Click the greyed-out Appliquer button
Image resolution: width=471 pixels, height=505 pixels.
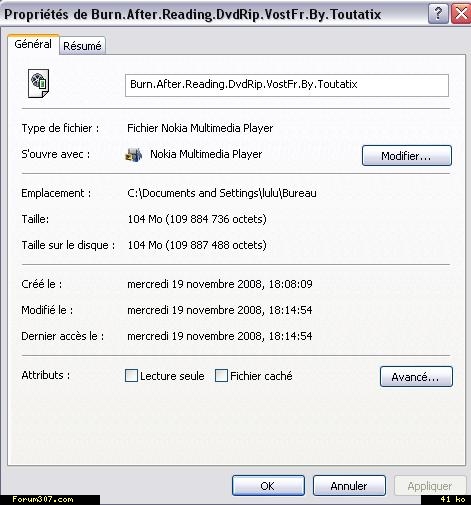pos(430,486)
